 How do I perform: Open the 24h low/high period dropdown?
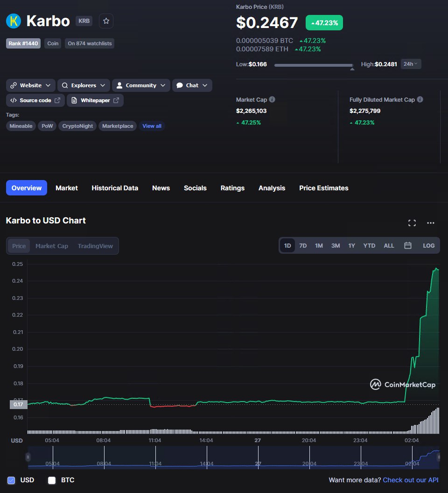pos(411,64)
